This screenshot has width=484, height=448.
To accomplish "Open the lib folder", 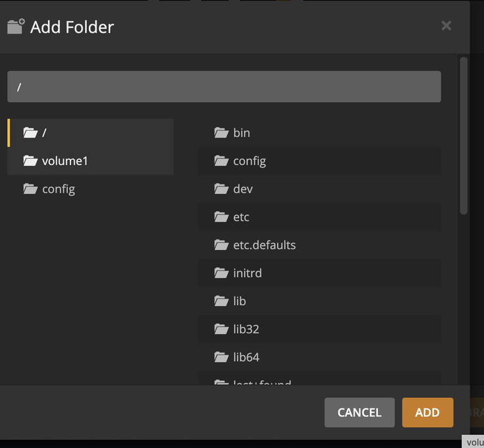I will point(240,301).
